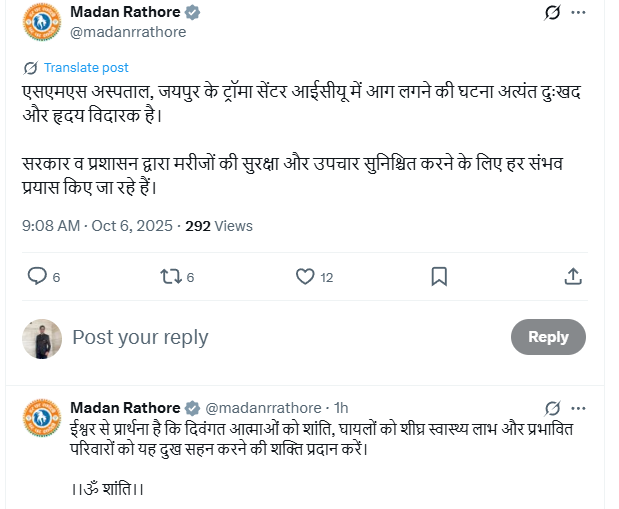Click the Translate post link
The width and height of the screenshot is (619, 509).
(x=86, y=67)
